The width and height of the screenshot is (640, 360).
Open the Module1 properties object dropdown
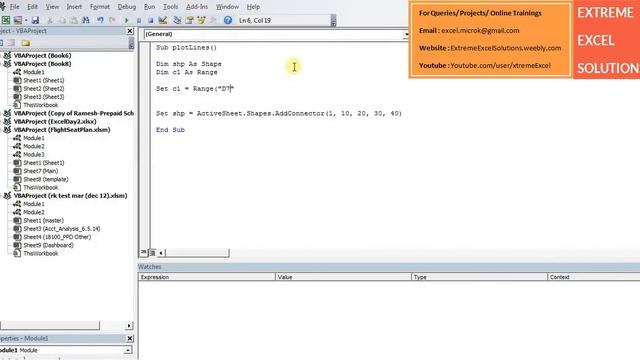pos(128,350)
